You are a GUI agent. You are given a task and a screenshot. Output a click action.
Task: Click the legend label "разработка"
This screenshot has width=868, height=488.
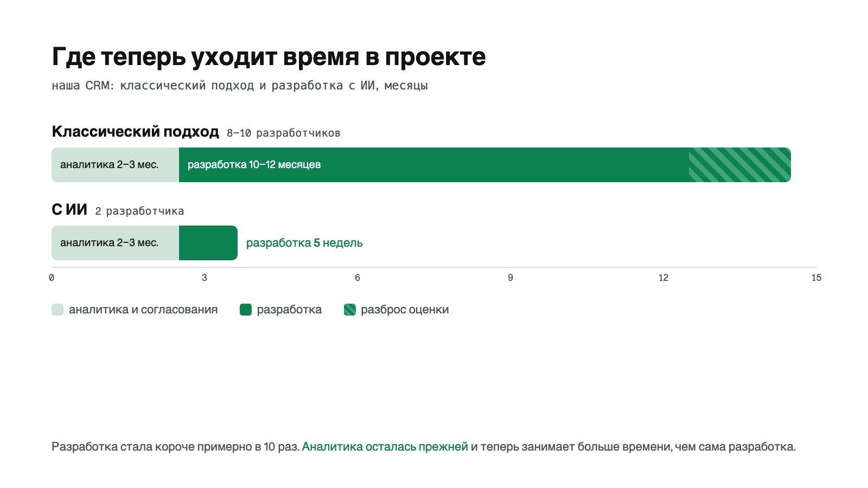tap(289, 310)
